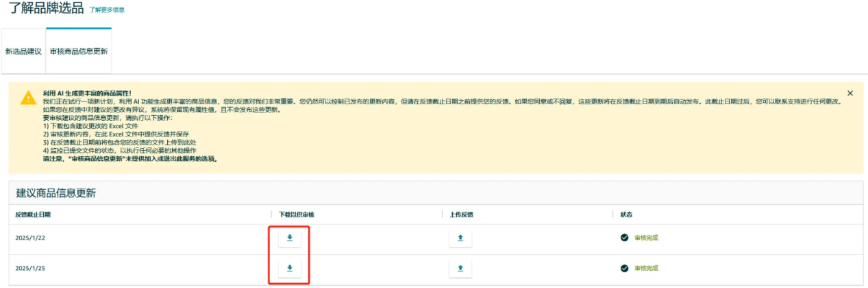Download the review file for 2025/1/22
868x288 pixels.
289,238
